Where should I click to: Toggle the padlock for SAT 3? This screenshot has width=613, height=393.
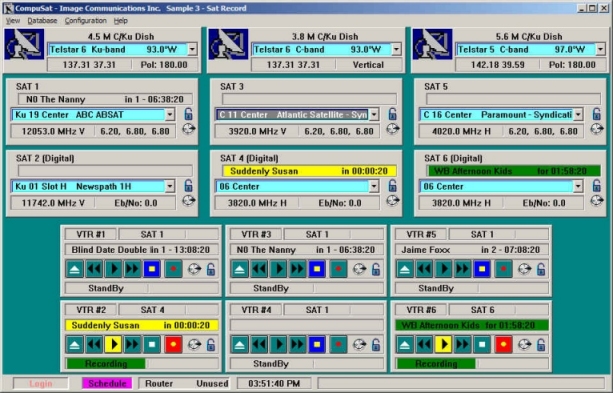393,114
